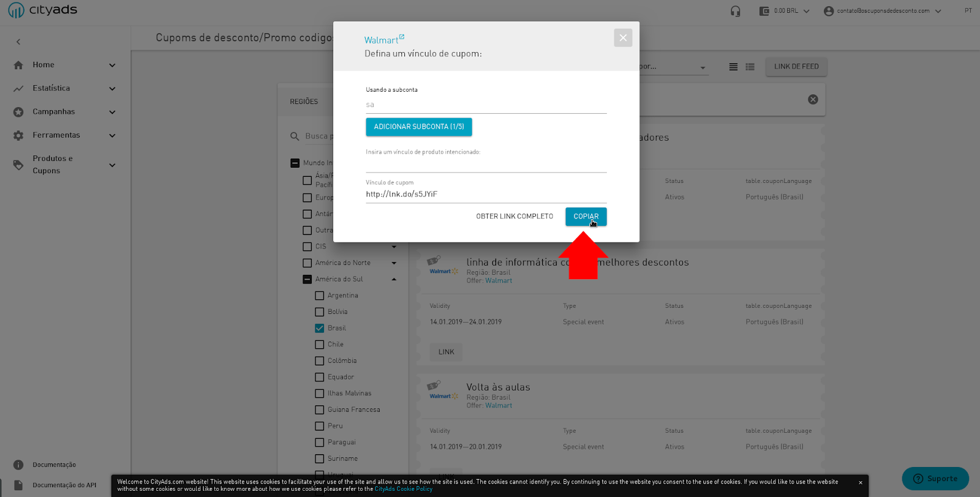
Task: Dismiss the cookie notice banner
Action: click(x=861, y=483)
